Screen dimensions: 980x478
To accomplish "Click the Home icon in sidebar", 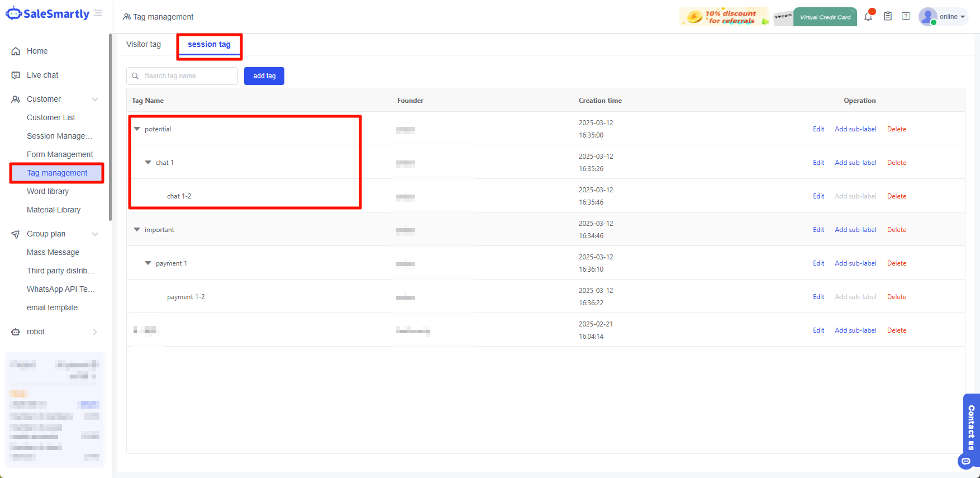I will pos(16,51).
